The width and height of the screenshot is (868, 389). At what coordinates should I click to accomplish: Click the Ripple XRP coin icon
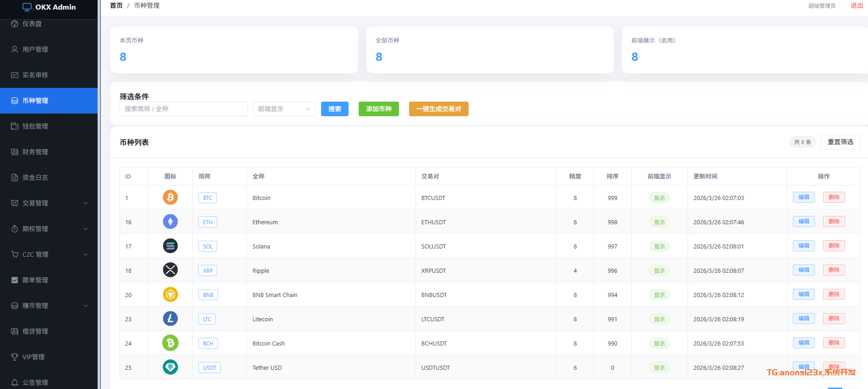tap(170, 270)
